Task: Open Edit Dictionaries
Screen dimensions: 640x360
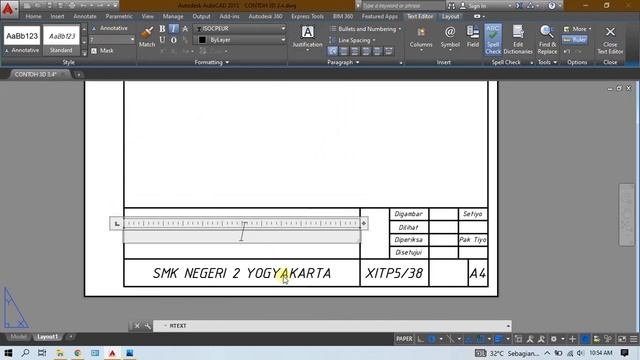Action: (x=518, y=40)
